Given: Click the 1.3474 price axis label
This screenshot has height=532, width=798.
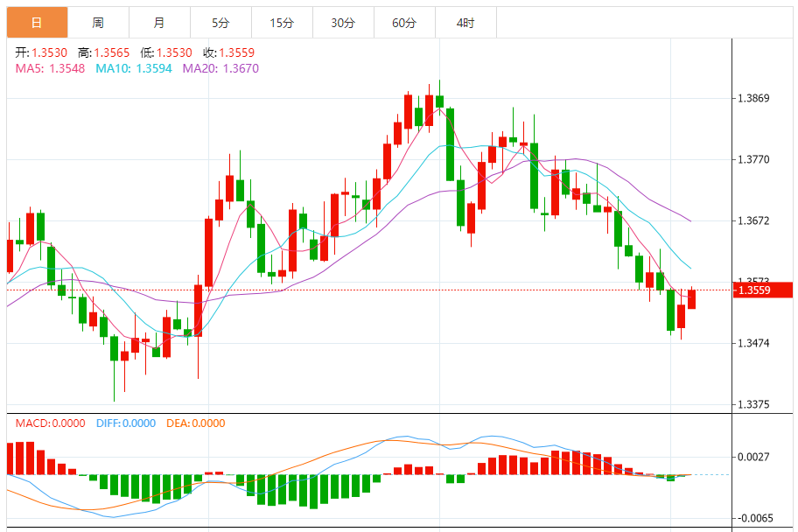Looking at the screenshot, I should click(753, 343).
